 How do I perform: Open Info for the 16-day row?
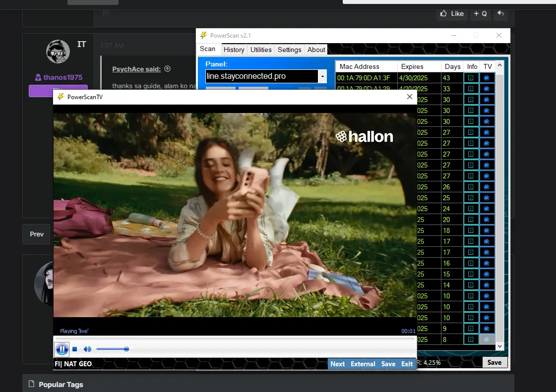[471, 263]
